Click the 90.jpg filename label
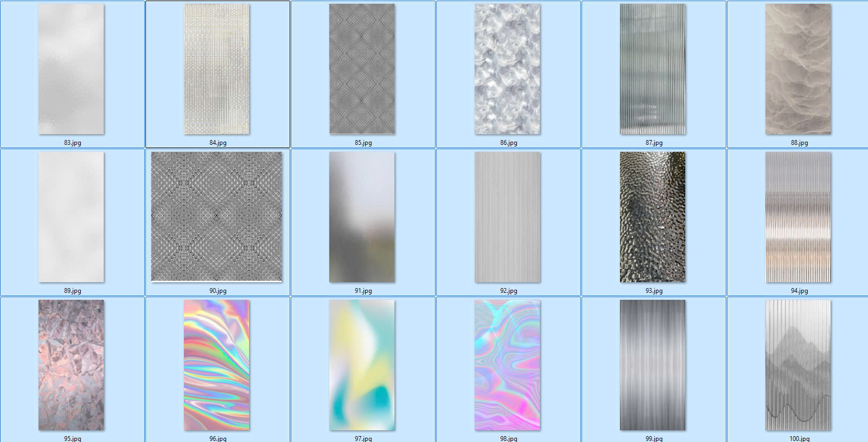This screenshot has height=442, width=868. click(x=218, y=291)
